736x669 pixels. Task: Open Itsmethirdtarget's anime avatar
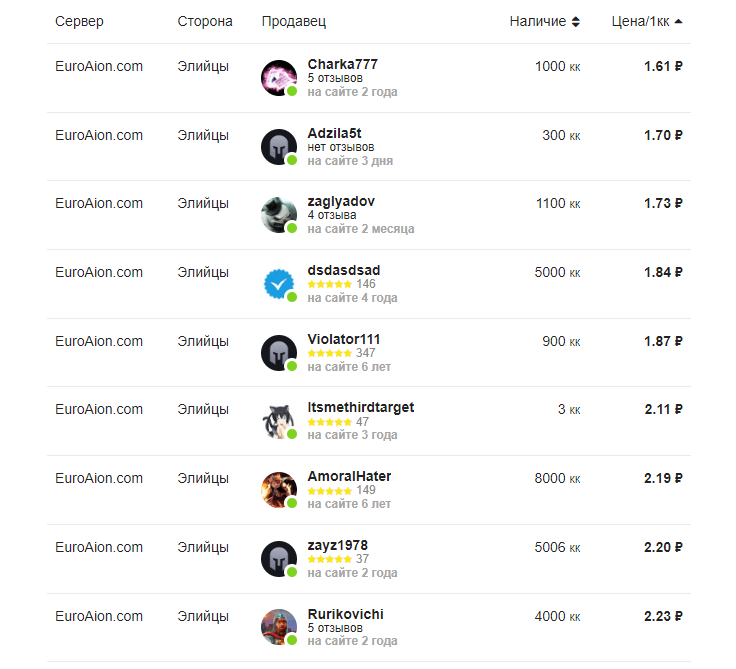coord(279,421)
